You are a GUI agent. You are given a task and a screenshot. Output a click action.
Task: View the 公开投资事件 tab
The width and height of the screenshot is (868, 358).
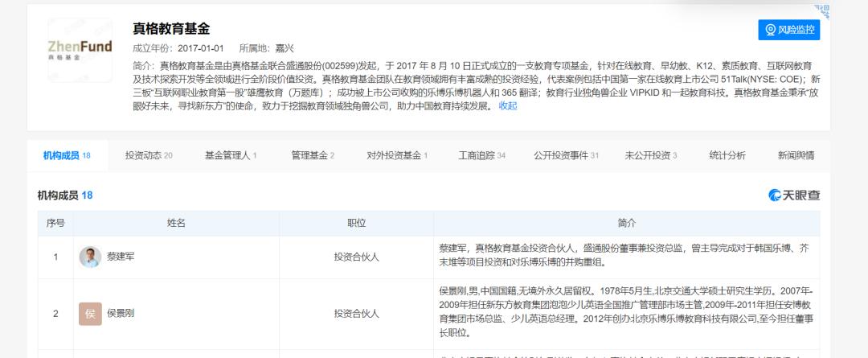[x=567, y=156]
